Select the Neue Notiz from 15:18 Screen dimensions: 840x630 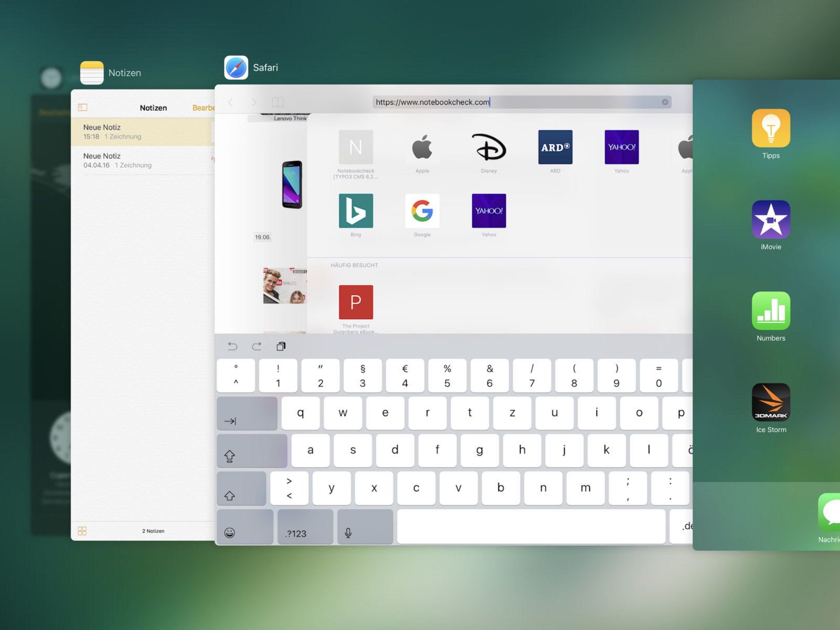point(143,132)
